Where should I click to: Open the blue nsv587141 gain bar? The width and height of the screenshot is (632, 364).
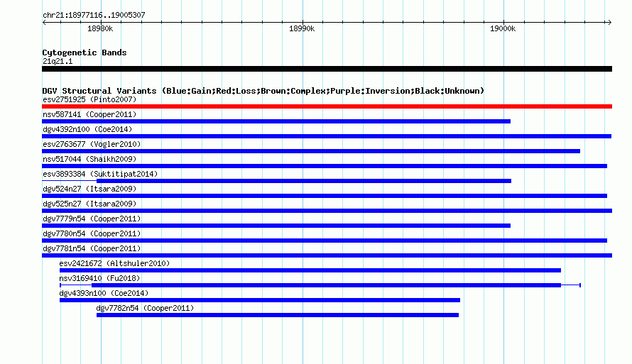point(276,121)
